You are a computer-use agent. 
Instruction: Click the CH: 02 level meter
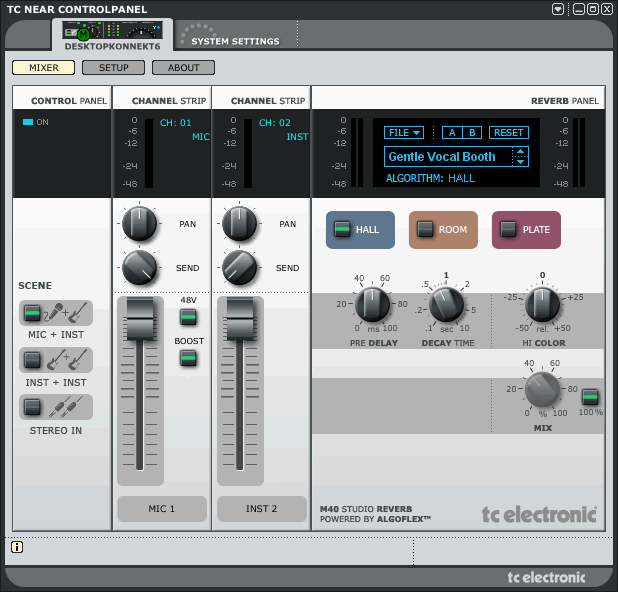point(248,153)
